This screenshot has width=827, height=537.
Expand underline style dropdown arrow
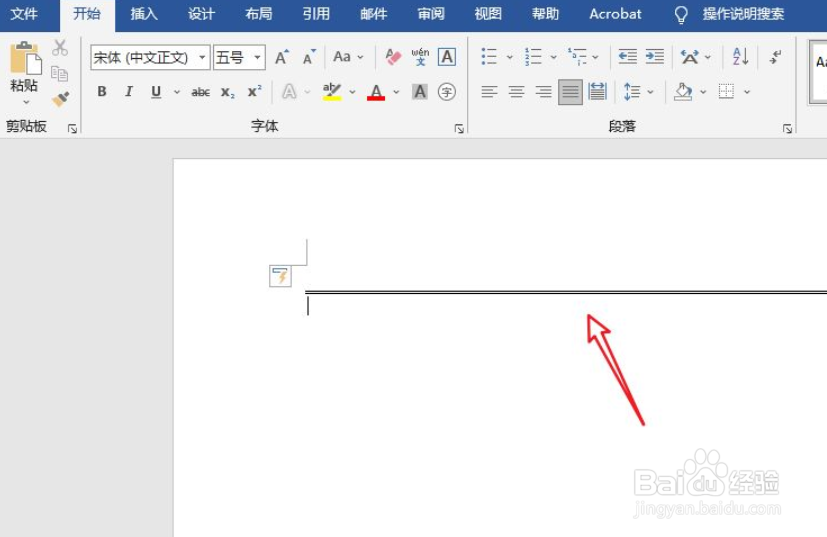(x=177, y=92)
